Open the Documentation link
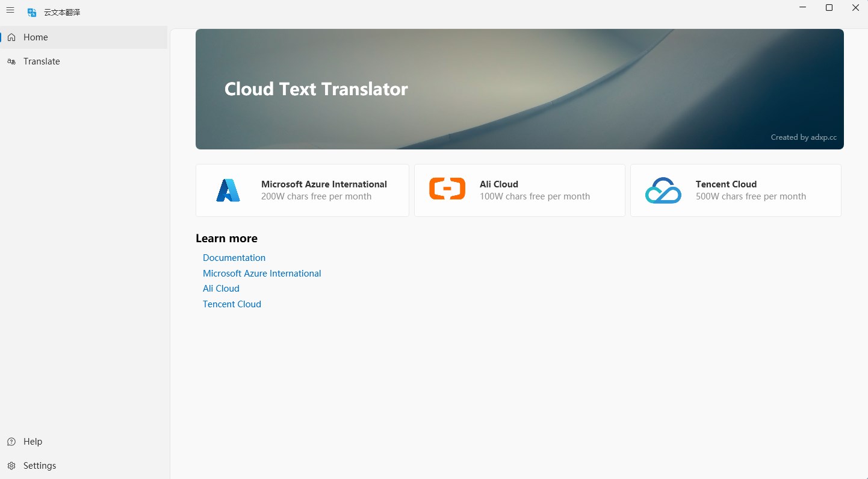This screenshot has width=868, height=479. [x=234, y=258]
